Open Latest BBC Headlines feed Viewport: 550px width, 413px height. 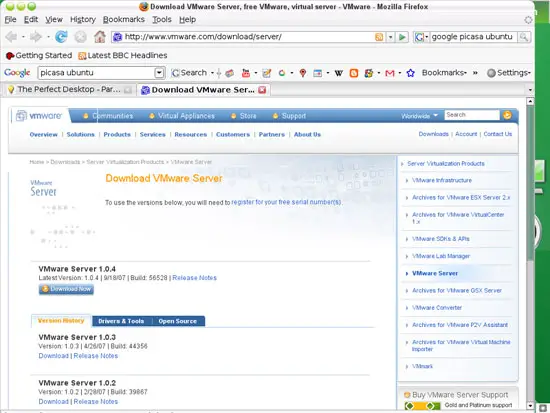point(122,55)
